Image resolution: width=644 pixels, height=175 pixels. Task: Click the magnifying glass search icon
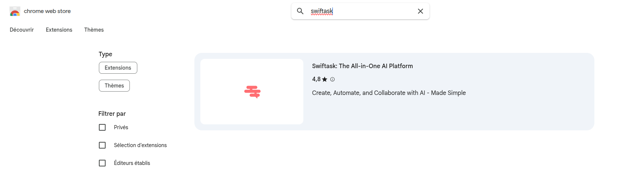click(300, 11)
